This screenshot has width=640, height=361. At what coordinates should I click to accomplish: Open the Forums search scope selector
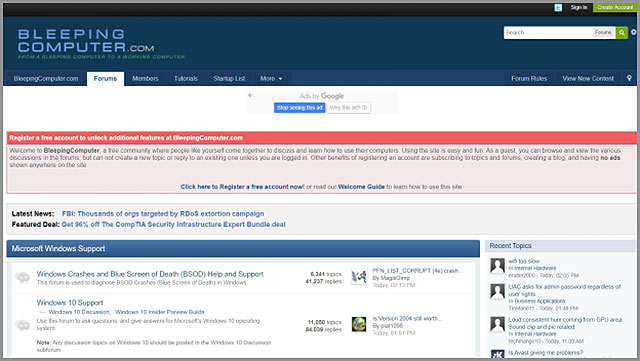(x=603, y=32)
